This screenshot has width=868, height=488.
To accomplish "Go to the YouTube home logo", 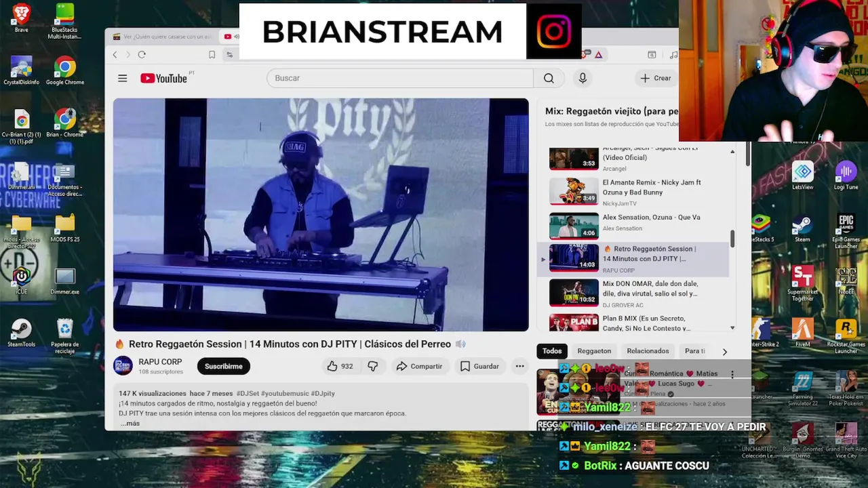I will [x=163, y=78].
